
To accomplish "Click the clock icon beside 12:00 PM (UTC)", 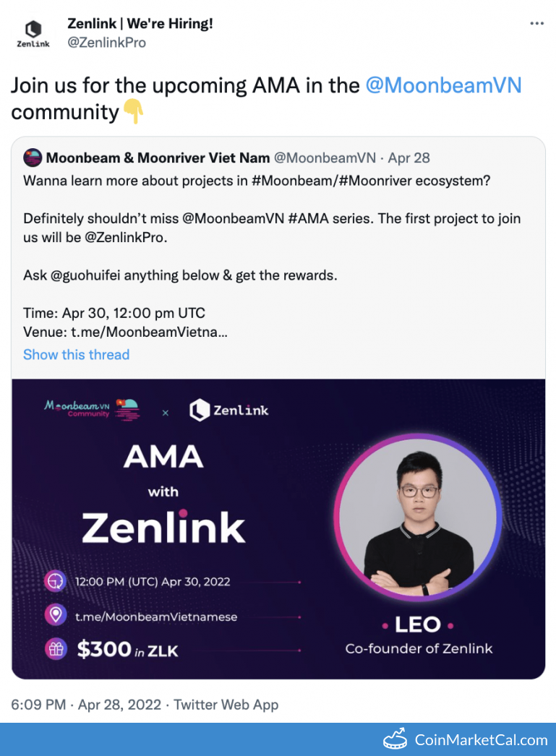I will [x=56, y=581].
